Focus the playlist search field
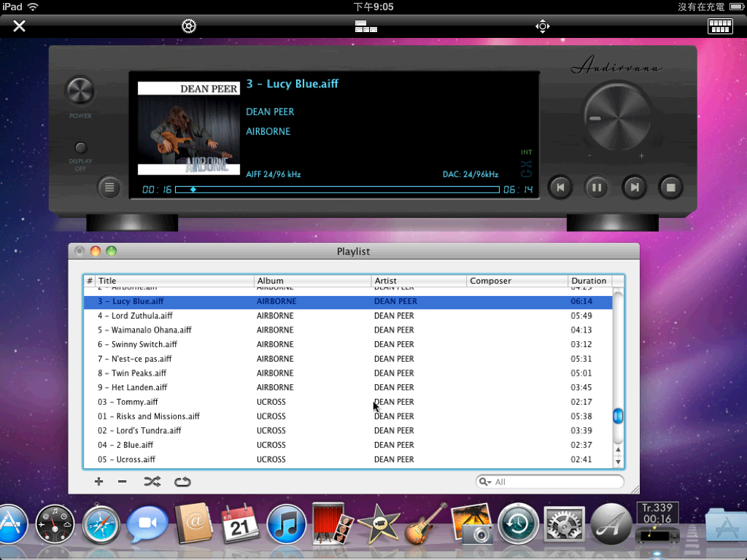 click(x=550, y=482)
